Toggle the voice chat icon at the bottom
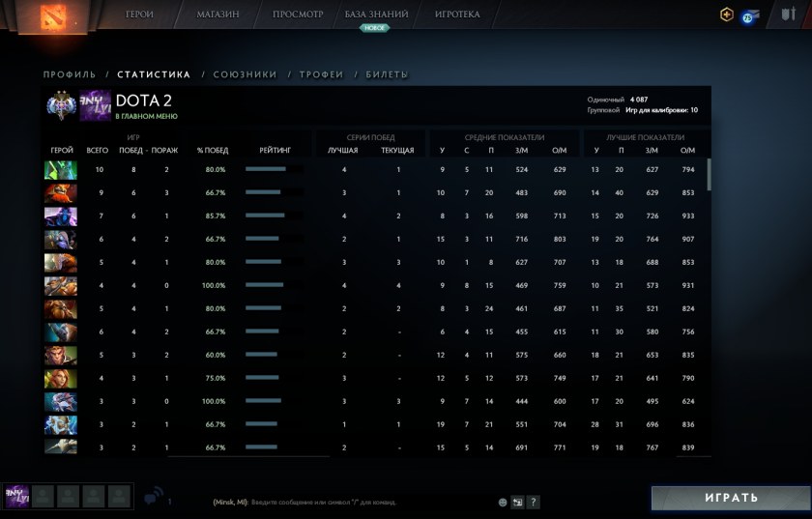812x519 pixels. tap(153, 496)
